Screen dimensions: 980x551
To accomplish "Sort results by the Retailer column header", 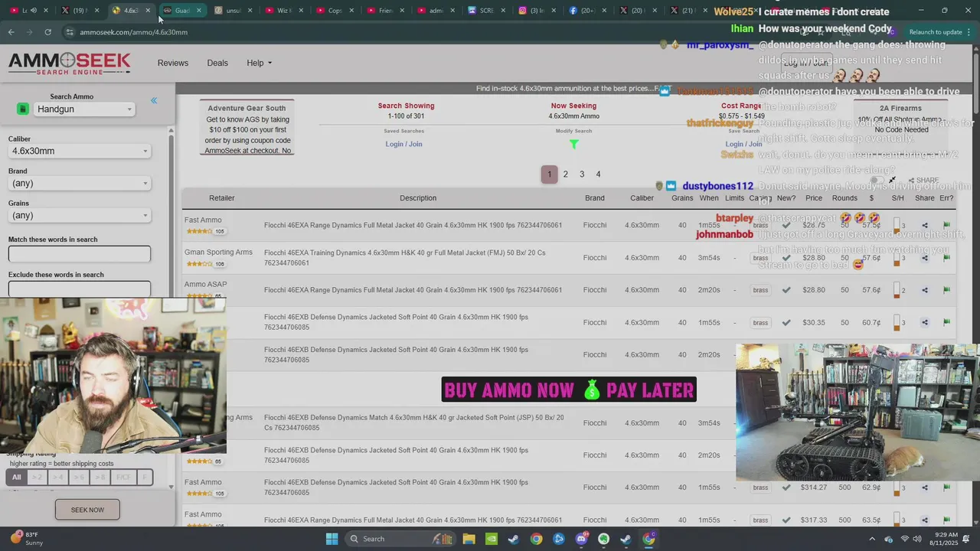I will coord(222,198).
